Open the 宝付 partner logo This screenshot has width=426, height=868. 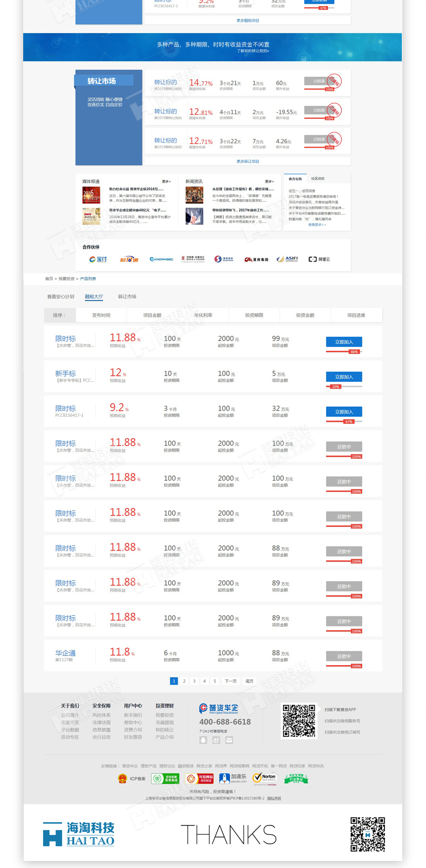point(98,259)
